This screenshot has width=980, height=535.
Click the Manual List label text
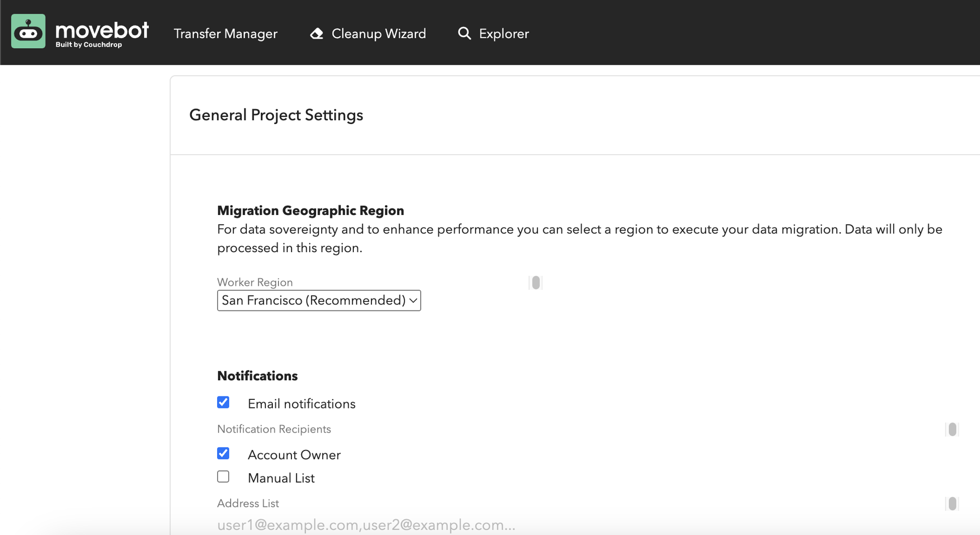click(281, 478)
